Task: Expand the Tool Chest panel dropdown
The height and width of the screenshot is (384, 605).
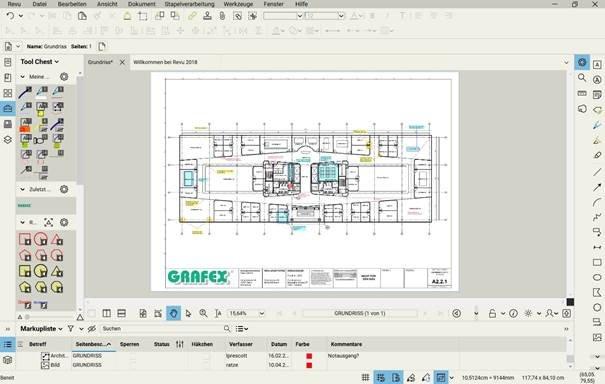Action: pyautogui.click(x=57, y=62)
